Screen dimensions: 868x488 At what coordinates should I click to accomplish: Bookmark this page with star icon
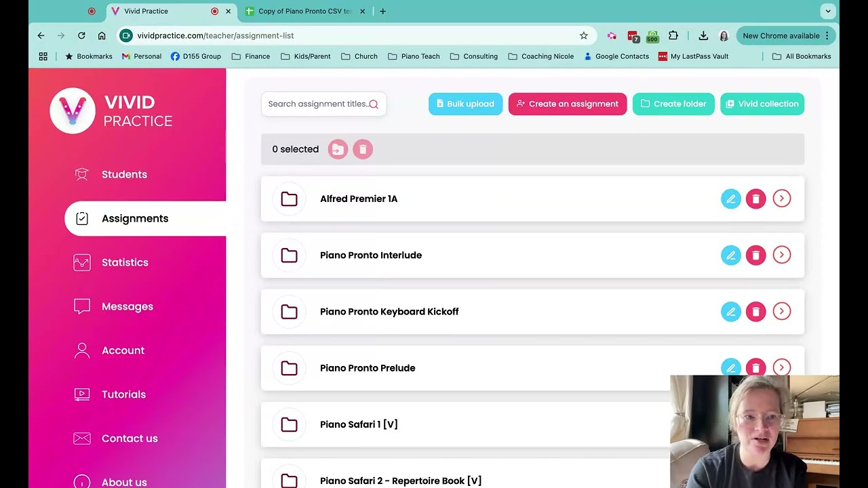[x=584, y=35]
